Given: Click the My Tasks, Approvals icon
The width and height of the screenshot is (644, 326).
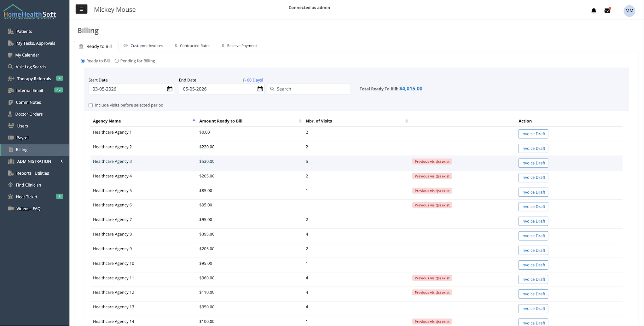Looking at the screenshot, I should [11, 43].
